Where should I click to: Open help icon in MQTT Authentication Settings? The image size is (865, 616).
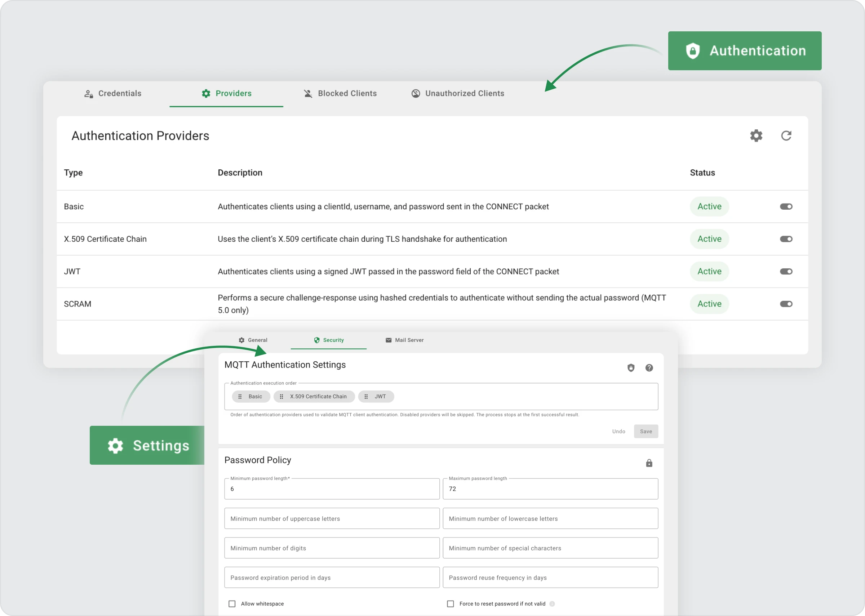point(649,367)
